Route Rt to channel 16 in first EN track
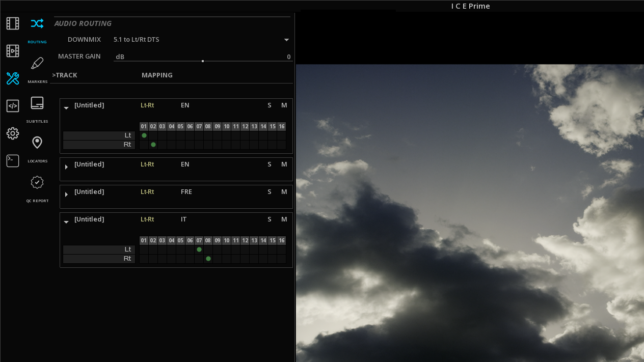This screenshot has width=644, height=362. [282, 145]
